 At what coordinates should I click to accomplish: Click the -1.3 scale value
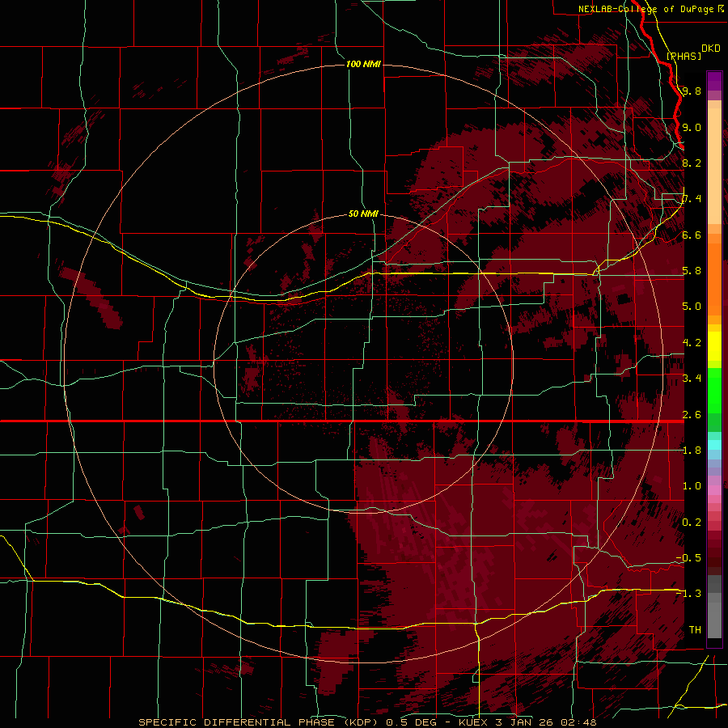click(689, 594)
